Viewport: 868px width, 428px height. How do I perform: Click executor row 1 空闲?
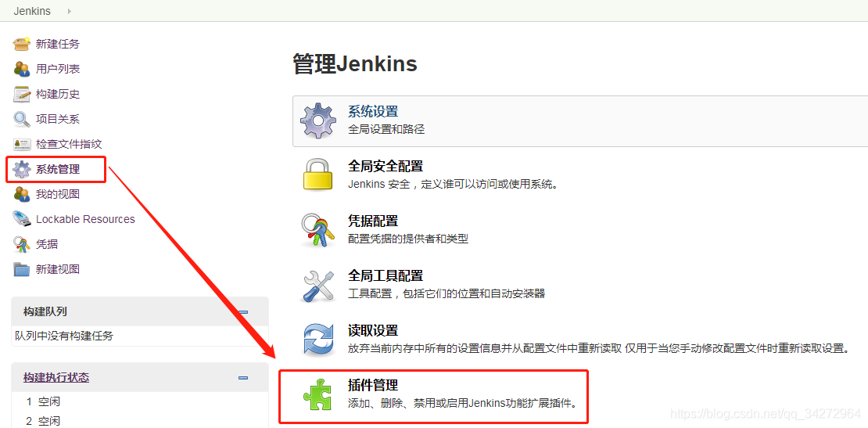click(x=43, y=401)
